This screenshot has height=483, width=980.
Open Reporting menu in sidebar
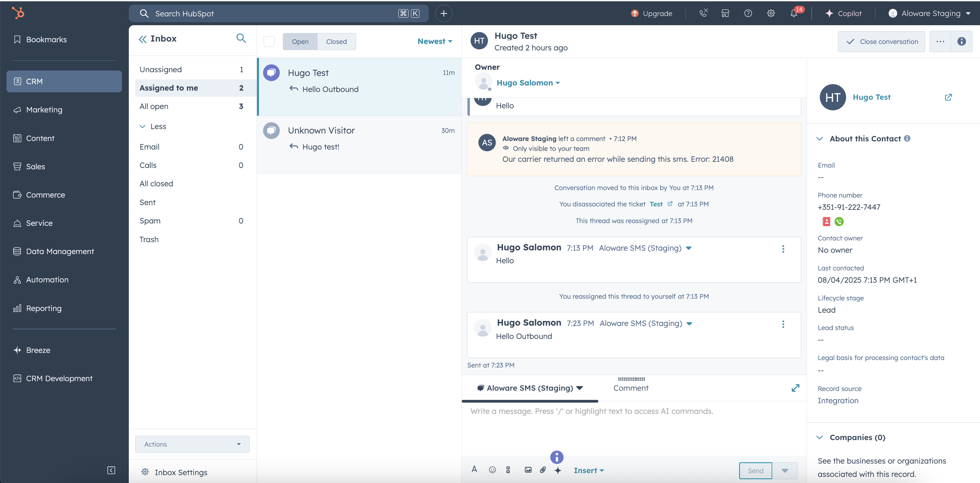(x=64, y=308)
